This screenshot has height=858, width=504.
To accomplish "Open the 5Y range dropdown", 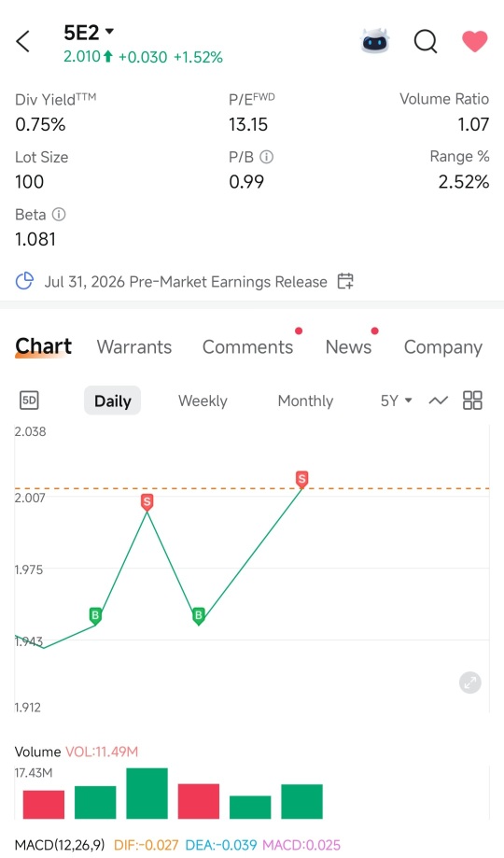I will (396, 401).
